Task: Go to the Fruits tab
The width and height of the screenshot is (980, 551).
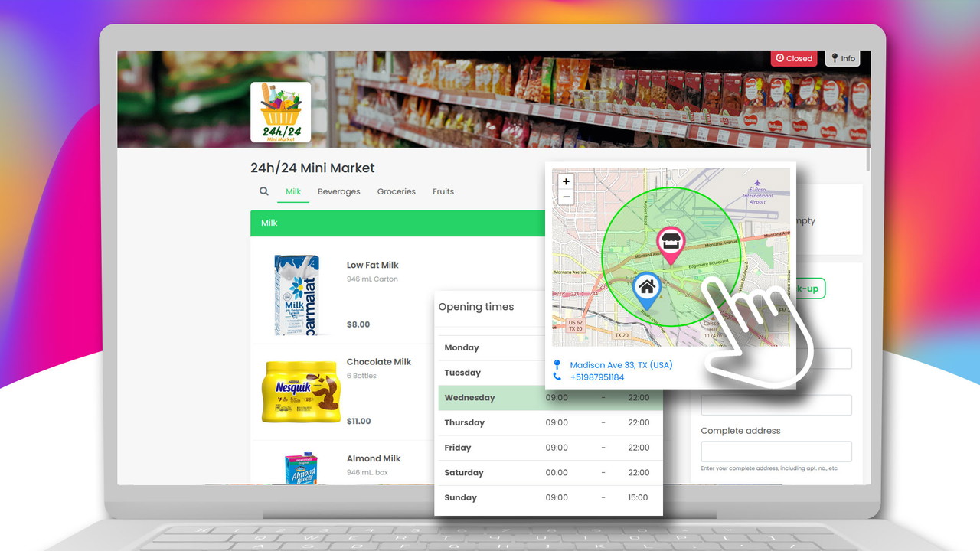Action: [443, 191]
